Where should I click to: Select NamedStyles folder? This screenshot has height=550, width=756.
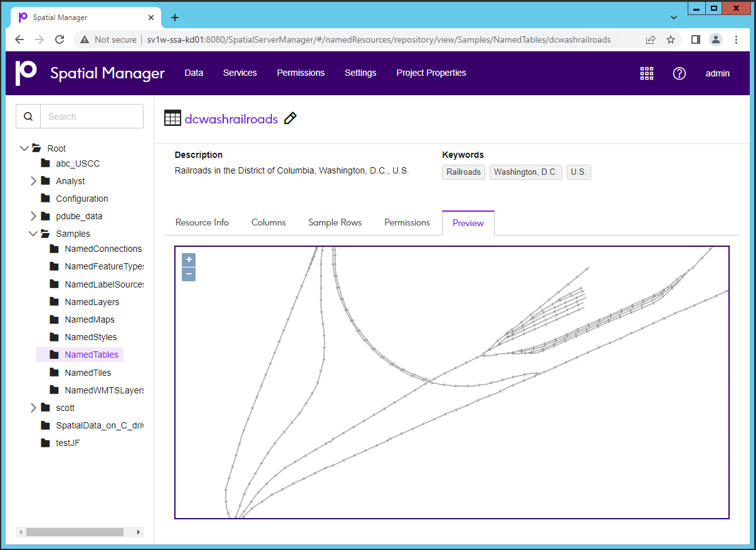pyautogui.click(x=91, y=337)
